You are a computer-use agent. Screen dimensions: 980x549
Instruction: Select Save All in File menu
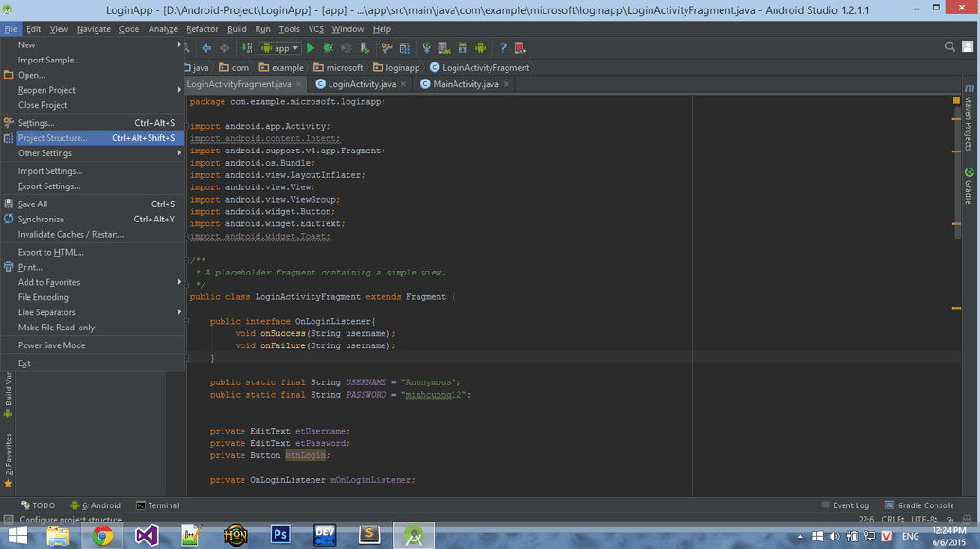[93, 204]
